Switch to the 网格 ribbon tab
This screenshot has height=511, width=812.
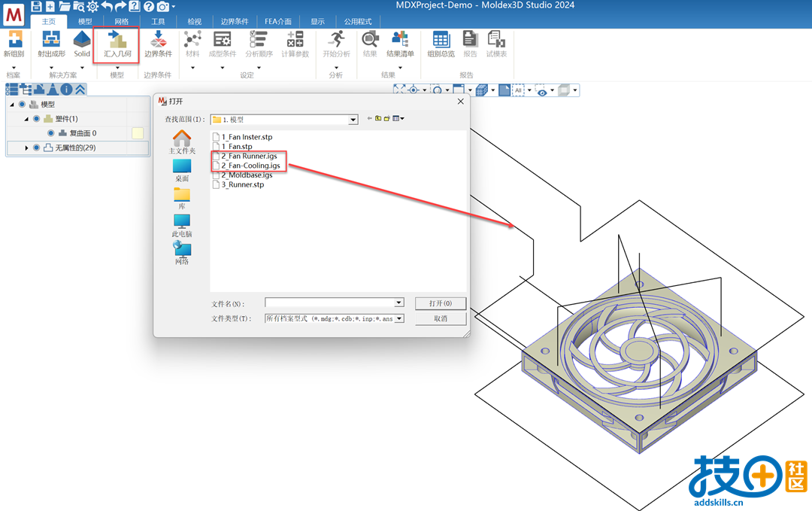[122, 21]
